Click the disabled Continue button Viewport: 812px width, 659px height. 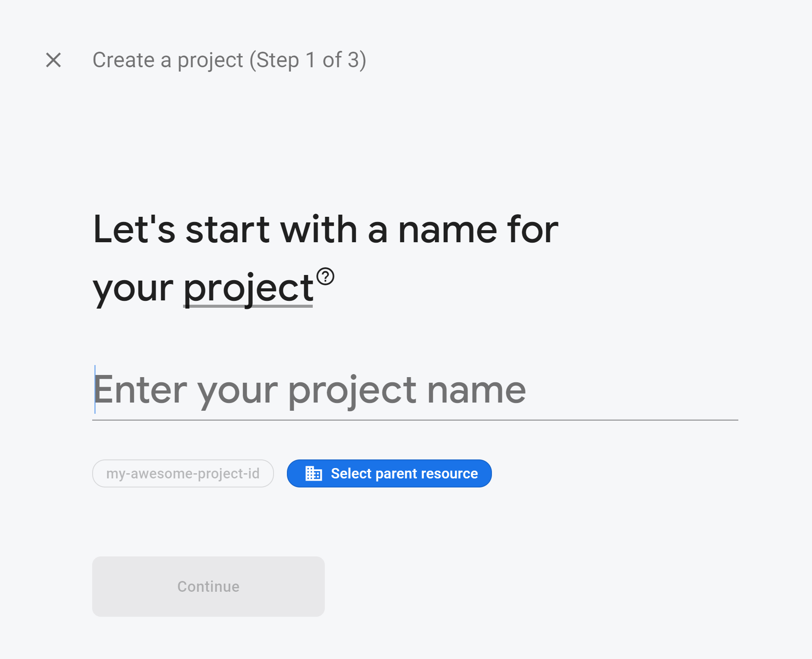208,586
